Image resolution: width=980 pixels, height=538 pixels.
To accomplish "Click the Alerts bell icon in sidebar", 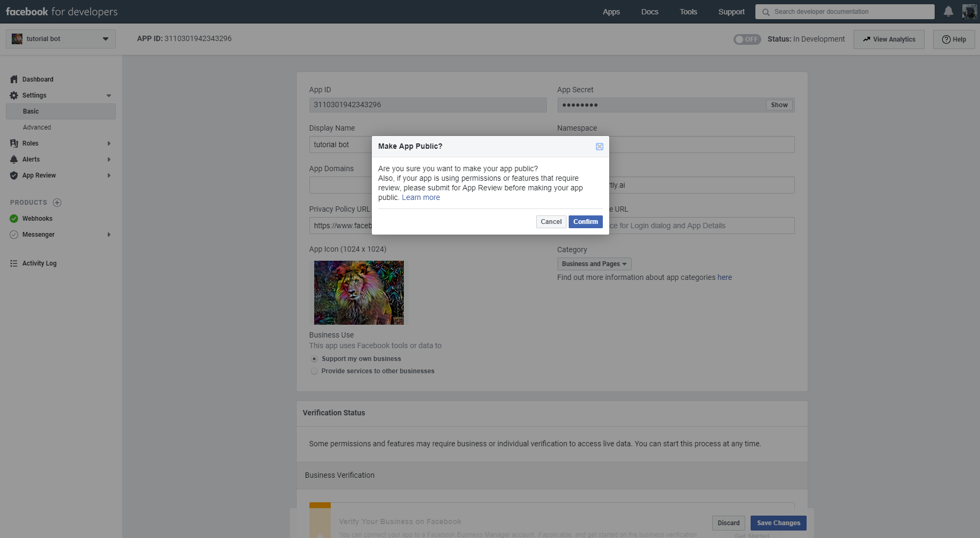I will pyautogui.click(x=14, y=159).
